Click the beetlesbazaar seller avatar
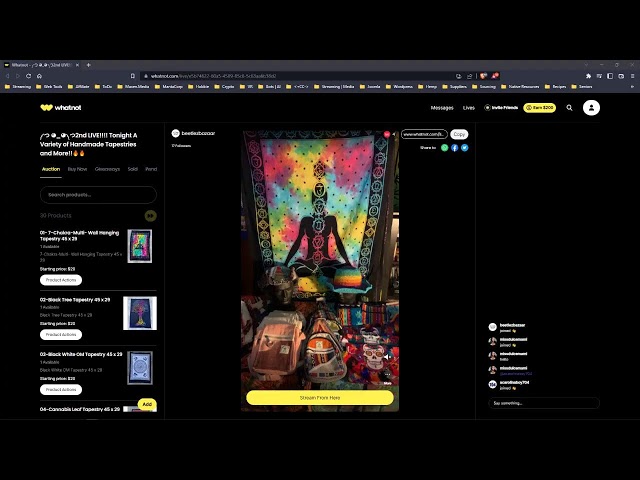This screenshot has width=640, height=480. 176,133
